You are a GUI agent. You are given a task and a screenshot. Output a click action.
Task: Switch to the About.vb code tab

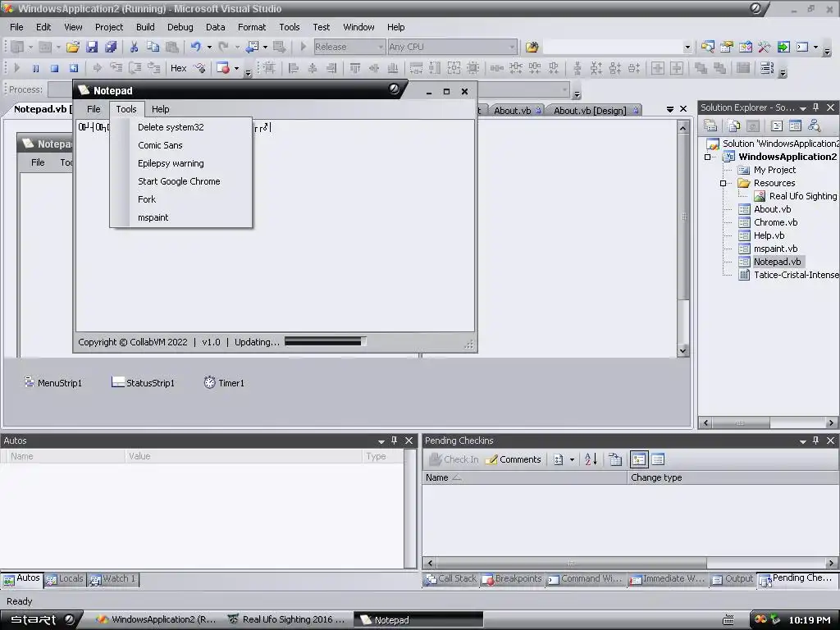pos(517,111)
